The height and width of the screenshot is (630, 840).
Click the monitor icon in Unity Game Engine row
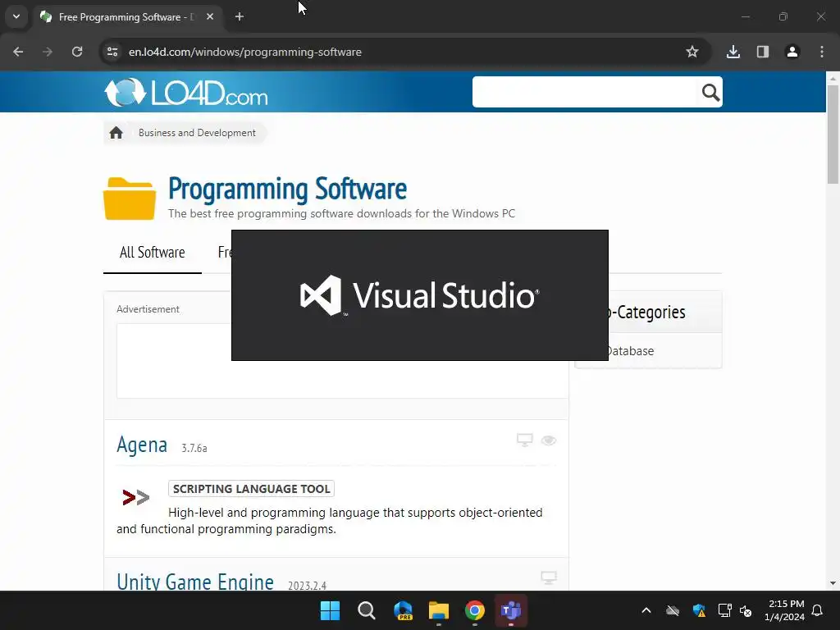pos(549,577)
